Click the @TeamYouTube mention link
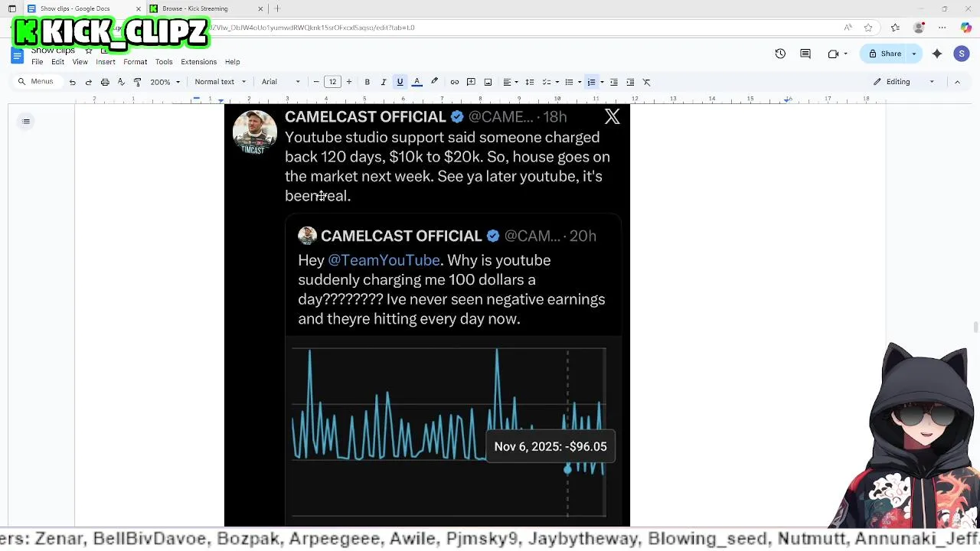The image size is (980, 551). coord(384,260)
